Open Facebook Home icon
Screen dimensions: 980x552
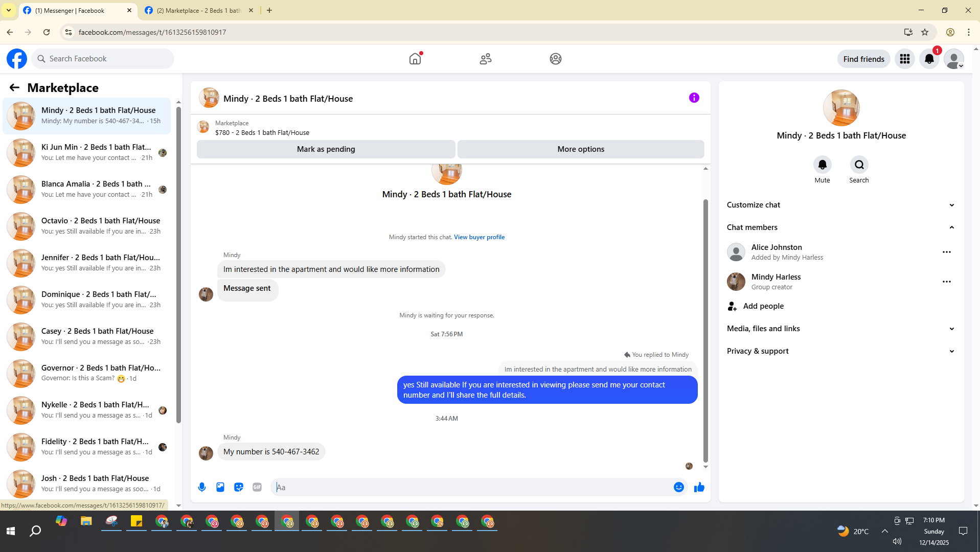[x=415, y=59]
